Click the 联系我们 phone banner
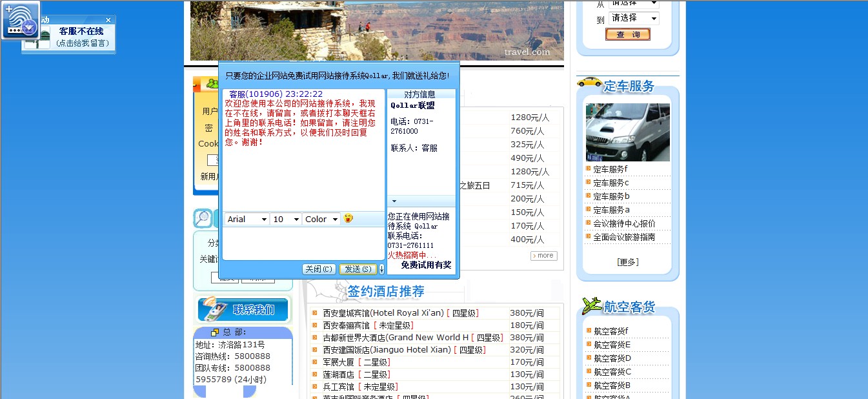868x399 pixels. click(x=244, y=310)
